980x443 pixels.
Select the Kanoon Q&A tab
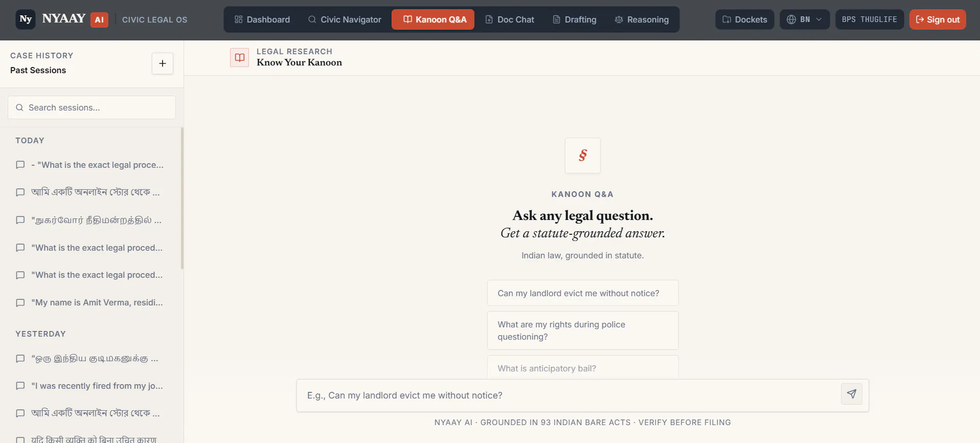(433, 19)
